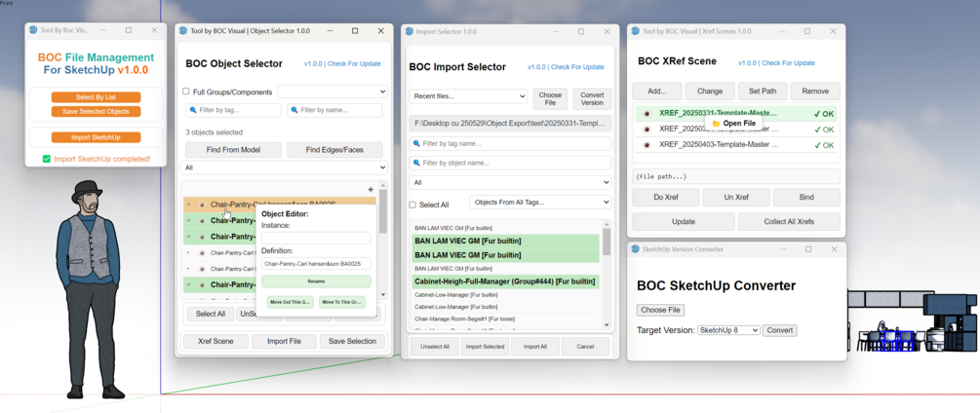The width and height of the screenshot is (980, 413).
Task: Open the Target Version SketchUp 8 dropdown
Action: click(x=728, y=330)
